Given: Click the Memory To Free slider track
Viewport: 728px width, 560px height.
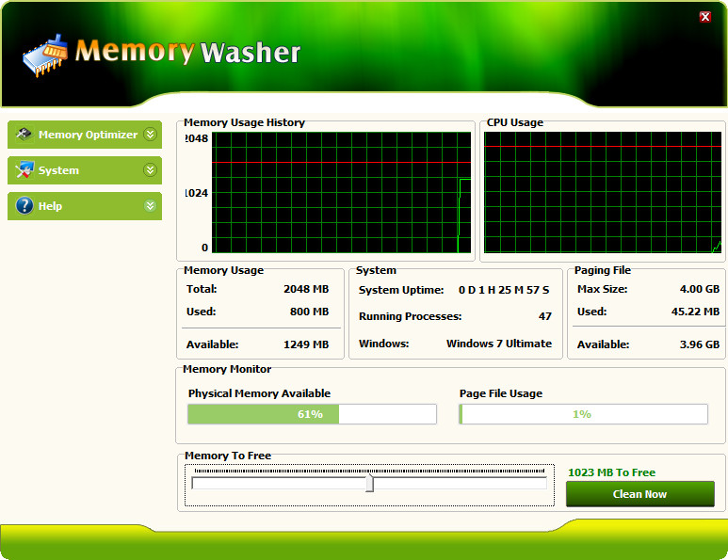Looking at the screenshot, I should 369,484.
